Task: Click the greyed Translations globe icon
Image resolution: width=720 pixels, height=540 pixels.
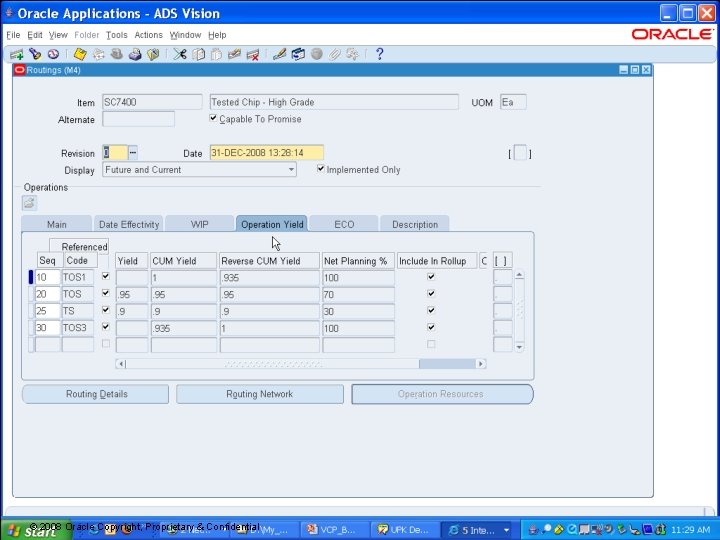Action: (x=316, y=54)
